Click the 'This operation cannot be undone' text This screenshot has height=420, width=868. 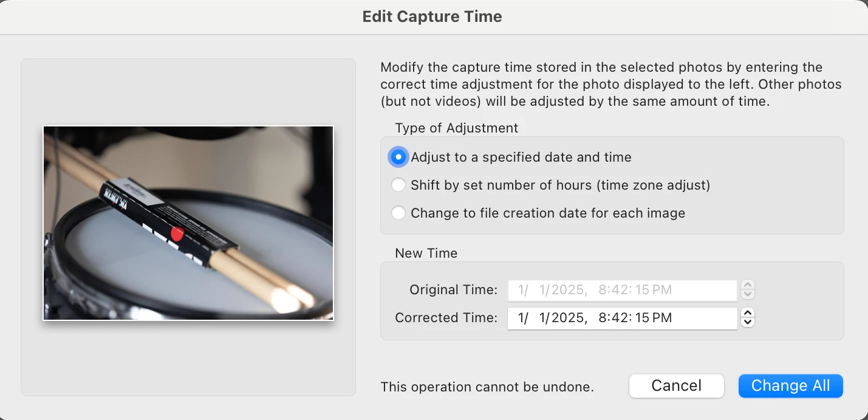click(487, 387)
